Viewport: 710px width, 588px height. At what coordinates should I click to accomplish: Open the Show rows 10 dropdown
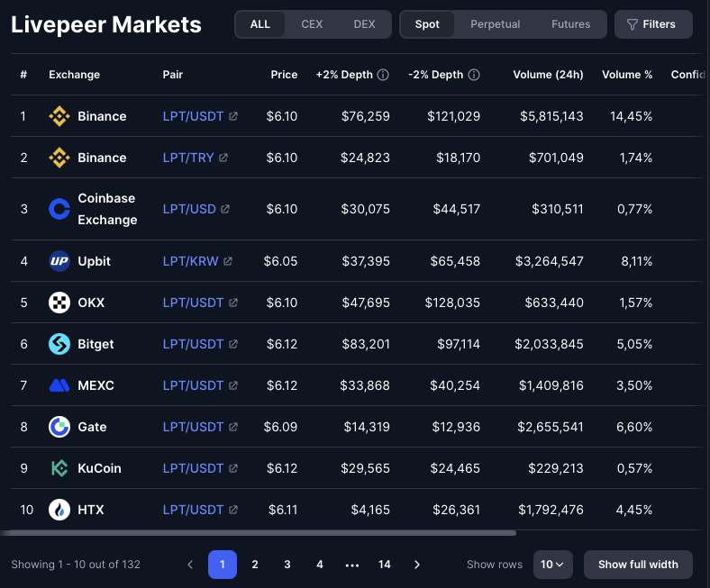(x=553, y=565)
